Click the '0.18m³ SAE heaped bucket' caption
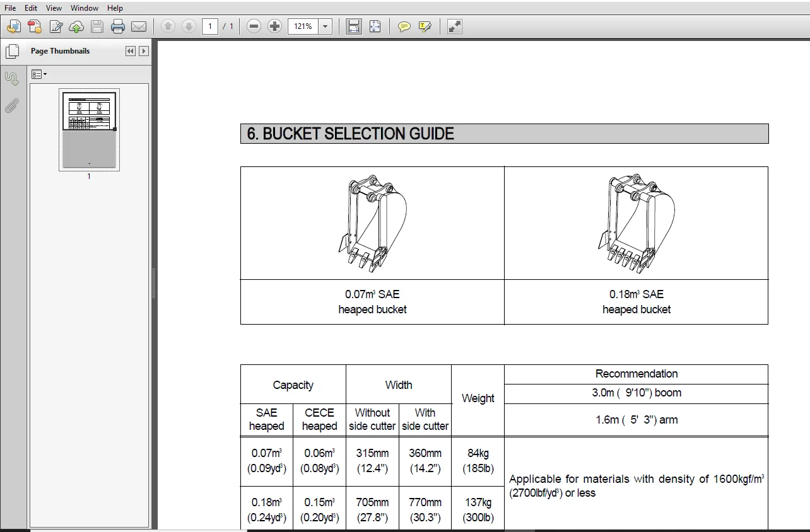 pos(637,302)
